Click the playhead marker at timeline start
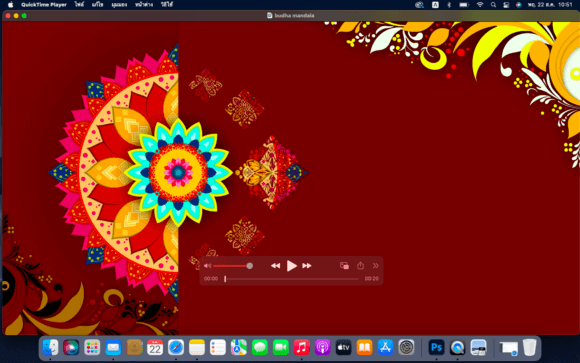The width and height of the screenshot is (580, 363). click(x=225, y=279)
